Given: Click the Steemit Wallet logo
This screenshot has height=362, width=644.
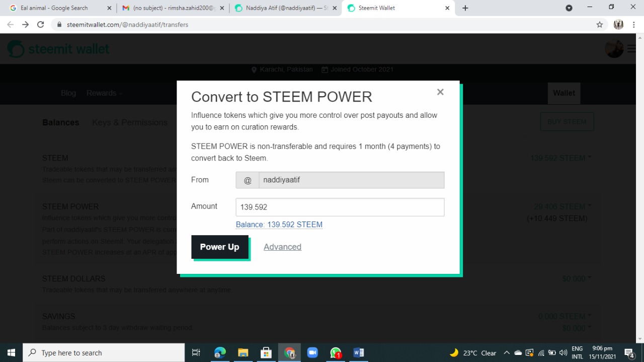Looking at the screenshot, I should [58, 49].
